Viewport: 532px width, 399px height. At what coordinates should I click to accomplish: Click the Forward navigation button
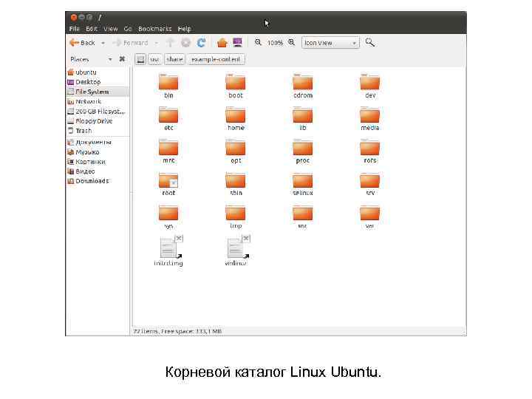coord(131,43)
